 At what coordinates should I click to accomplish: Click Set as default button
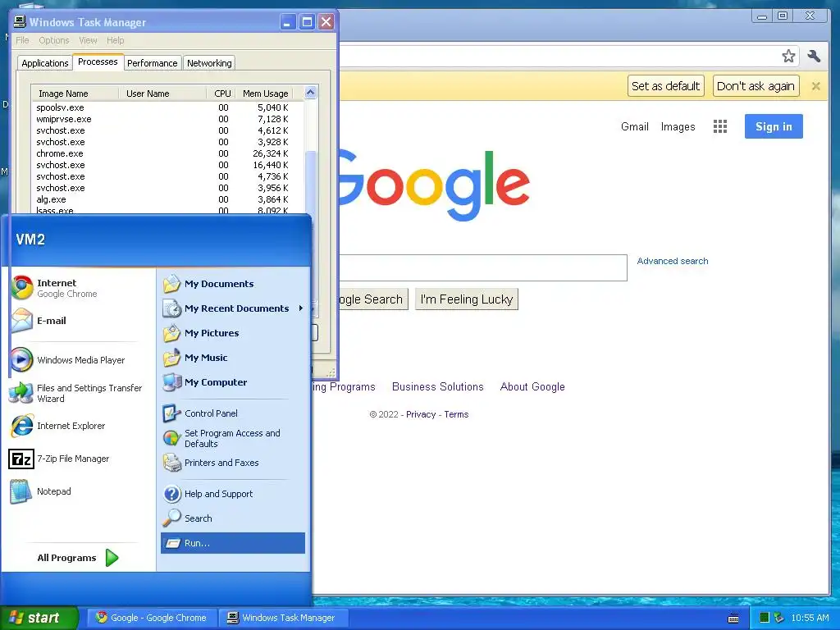[665, 86]
